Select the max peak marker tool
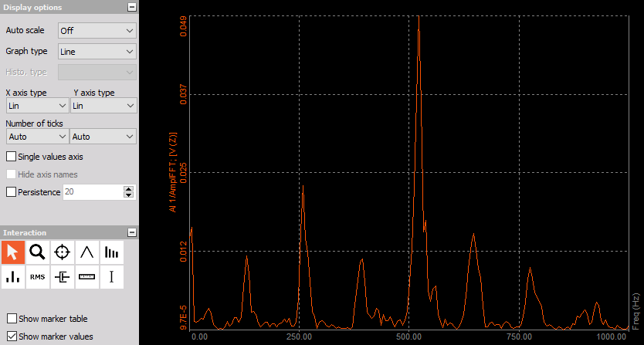644x345 pixels. coord(86,252)
